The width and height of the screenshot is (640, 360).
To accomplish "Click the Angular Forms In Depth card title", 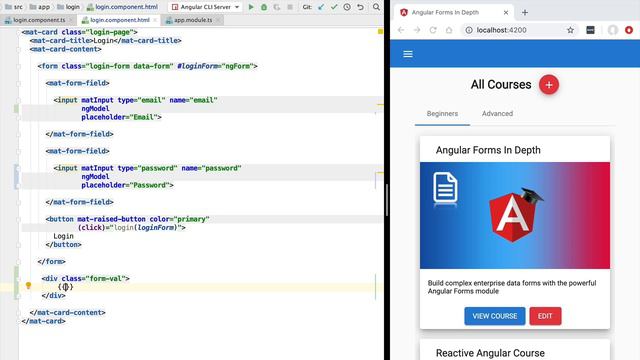I will pos(488,150).
